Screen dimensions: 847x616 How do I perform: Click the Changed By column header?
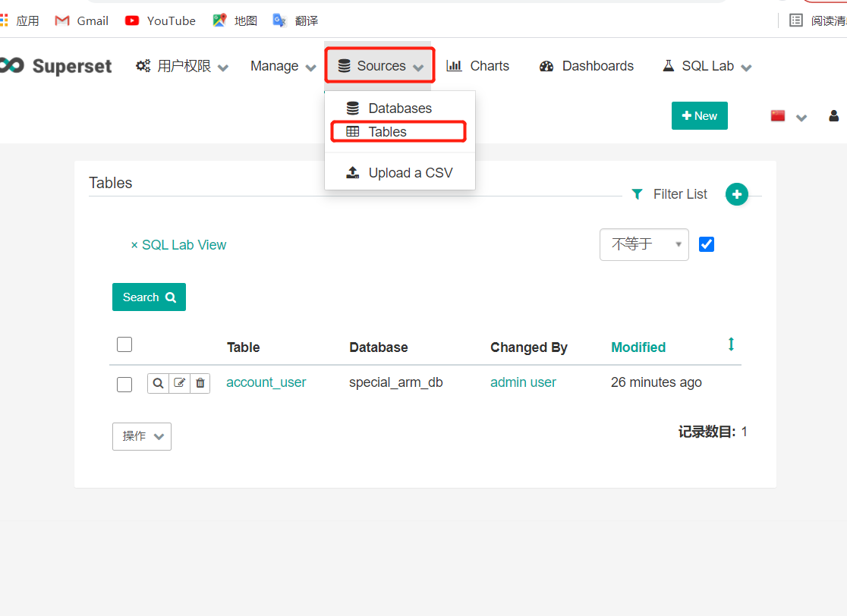click(x=529, y=347)
